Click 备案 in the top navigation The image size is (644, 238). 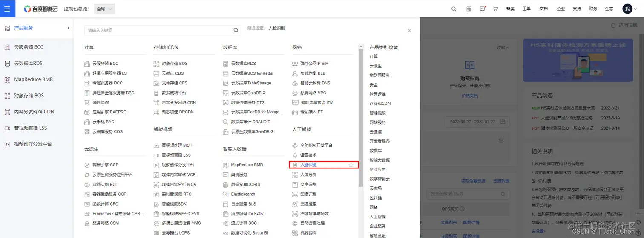pos(510,9)
